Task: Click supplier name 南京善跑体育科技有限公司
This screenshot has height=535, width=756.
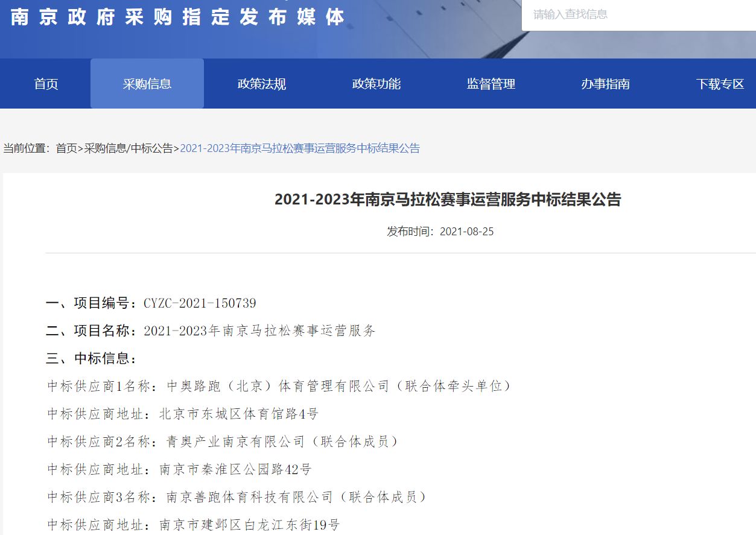Action: [250, 497]
